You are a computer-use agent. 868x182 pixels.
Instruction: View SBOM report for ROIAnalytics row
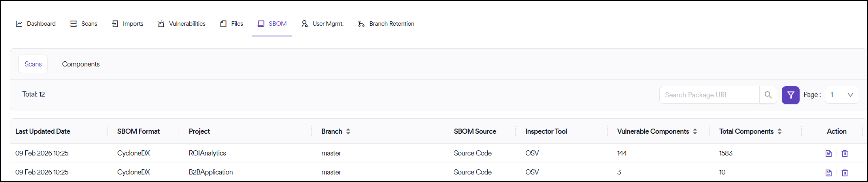click(828, 154)
